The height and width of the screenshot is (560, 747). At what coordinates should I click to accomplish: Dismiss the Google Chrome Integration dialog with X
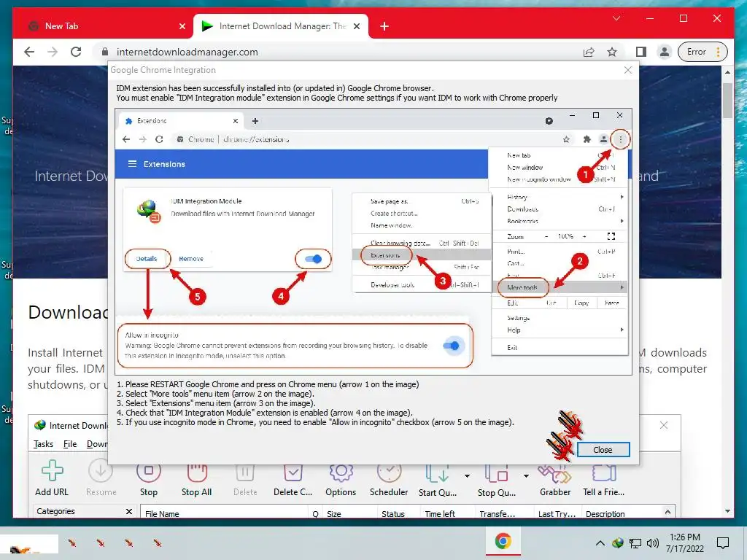tap(628, 70)
